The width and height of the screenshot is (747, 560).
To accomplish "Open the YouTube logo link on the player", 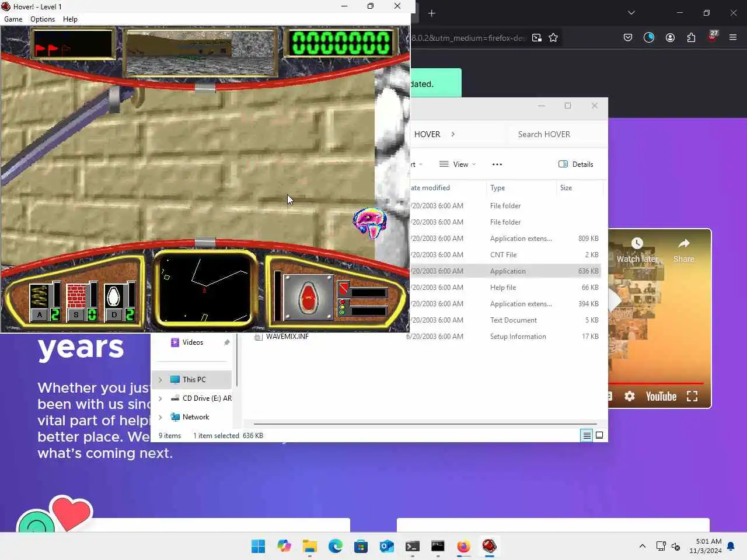I will pos(661,397).
